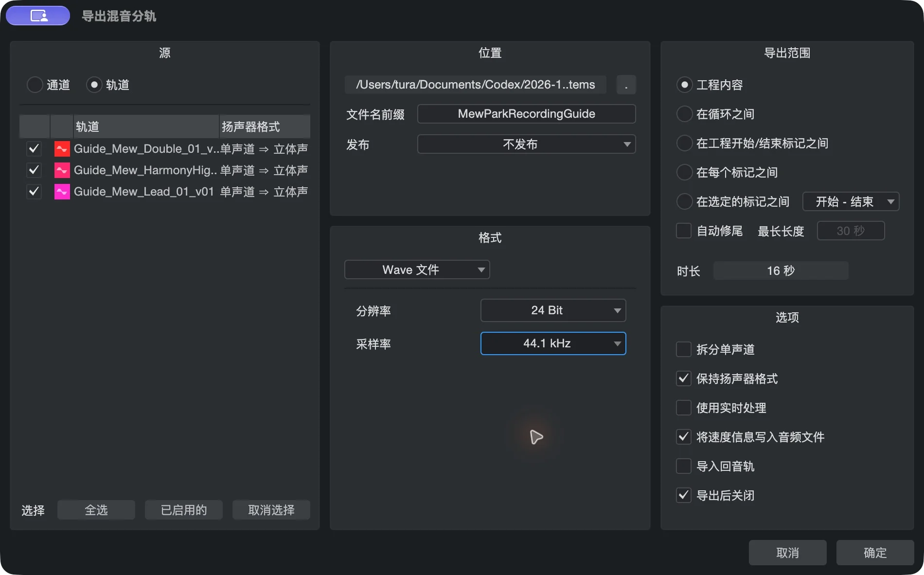Click the 轨道 column header

[x=146, y=126]
